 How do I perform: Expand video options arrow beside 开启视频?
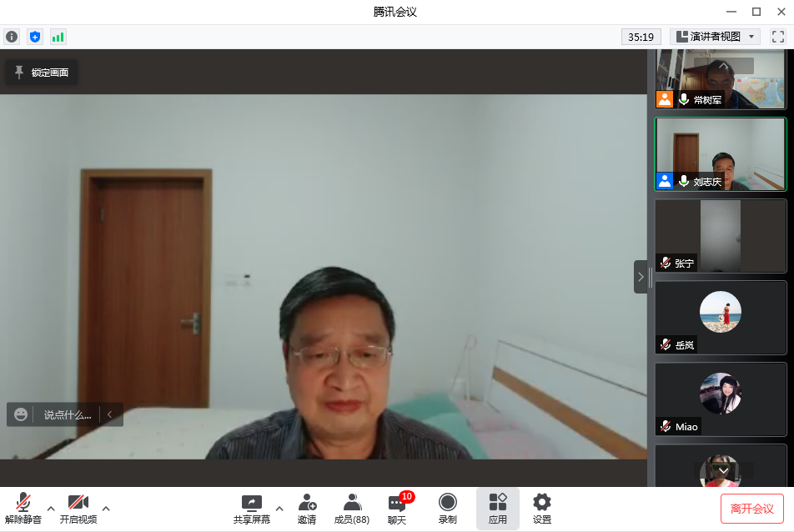coord(106,508)
